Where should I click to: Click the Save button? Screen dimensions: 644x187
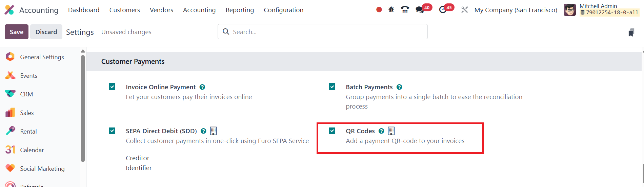(17, 32)
